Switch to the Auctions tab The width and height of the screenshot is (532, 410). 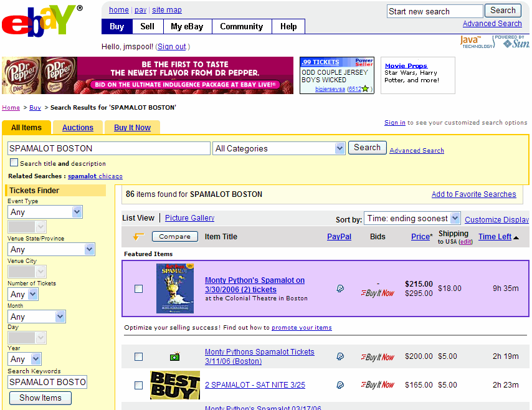(78, 128)
